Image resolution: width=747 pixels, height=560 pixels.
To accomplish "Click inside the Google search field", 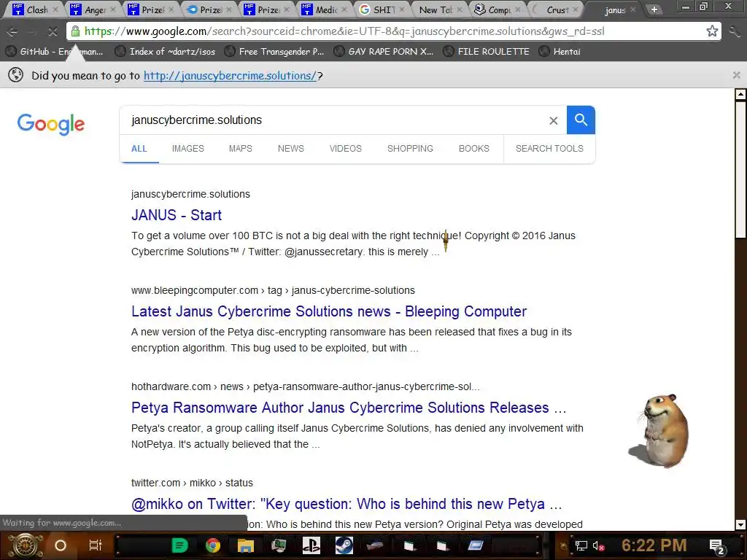I will pyautogui.click(x=333, y=120).
